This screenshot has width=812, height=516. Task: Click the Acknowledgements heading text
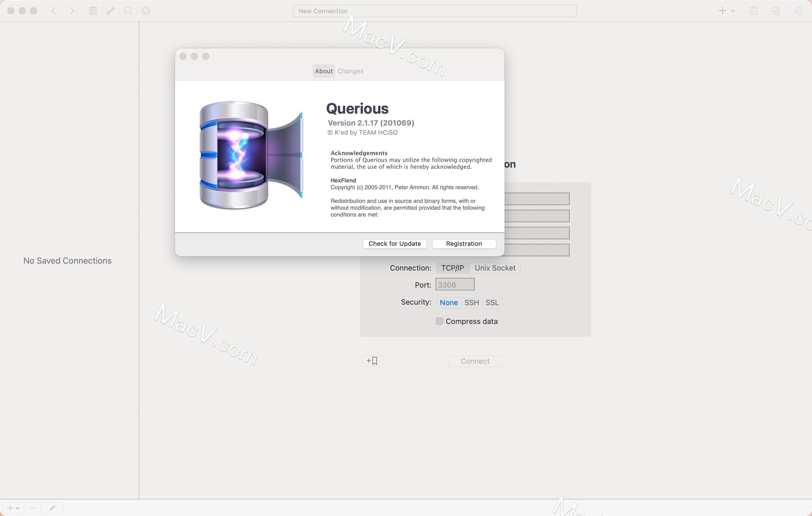[x=359, y=153]
